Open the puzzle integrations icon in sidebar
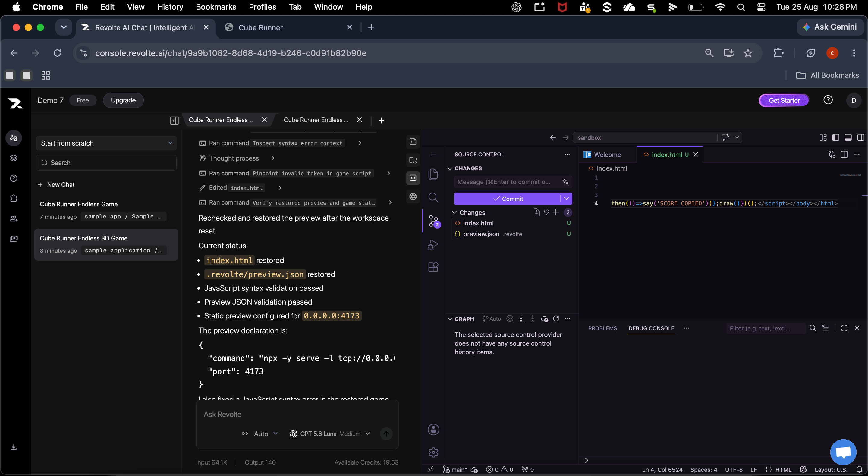 [x=14, y=198]
